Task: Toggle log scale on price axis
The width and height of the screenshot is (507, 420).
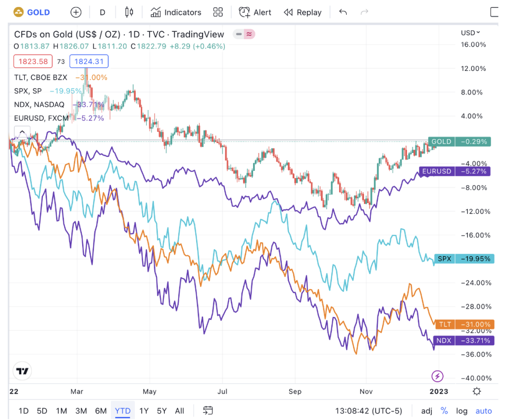Action: coord(461,411)
